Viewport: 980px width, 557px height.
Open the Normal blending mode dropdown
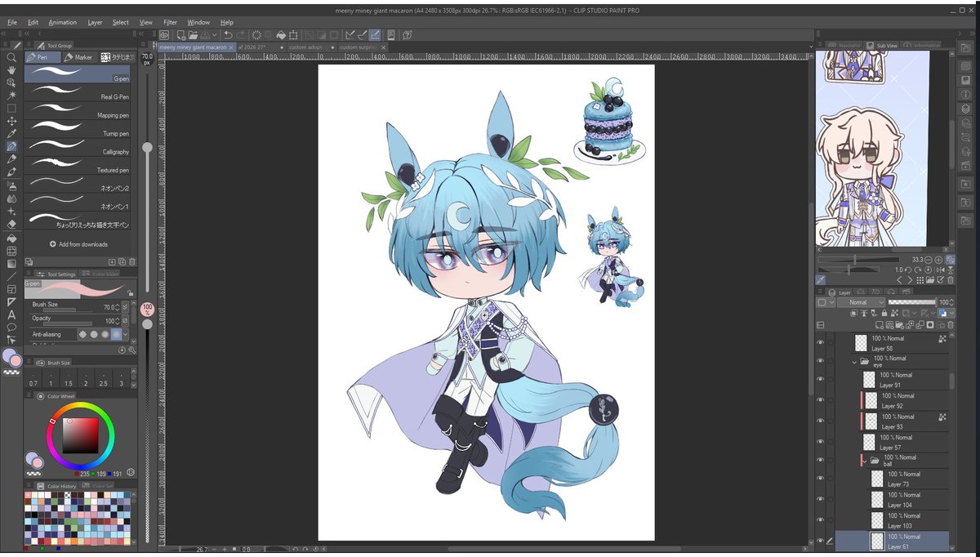pos(861,302)
